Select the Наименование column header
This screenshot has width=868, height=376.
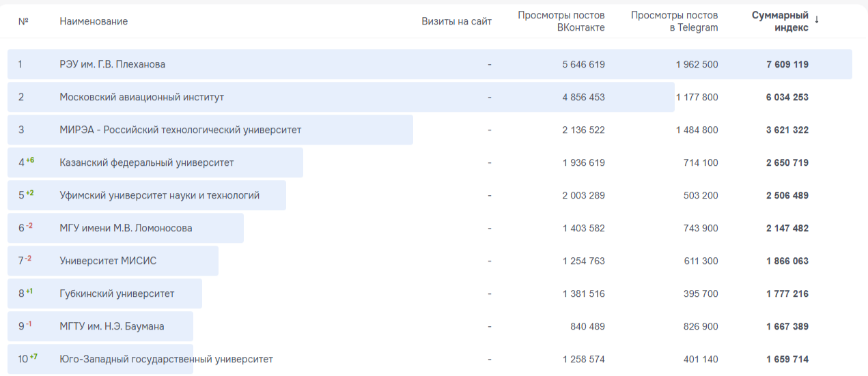pyautogui.click(x=94, y=21)
